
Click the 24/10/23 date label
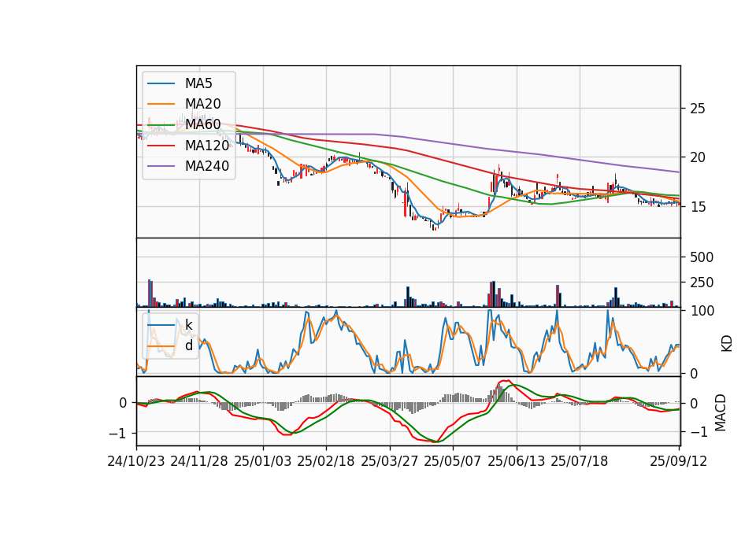point(136,461)
